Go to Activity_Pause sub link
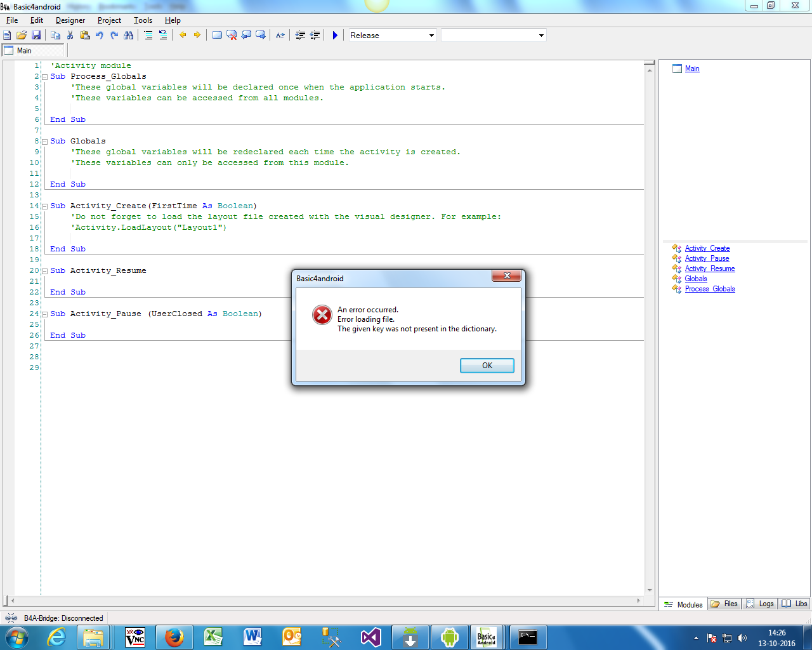Viewport: 812px width, 650px height. [x=707, y=258]
